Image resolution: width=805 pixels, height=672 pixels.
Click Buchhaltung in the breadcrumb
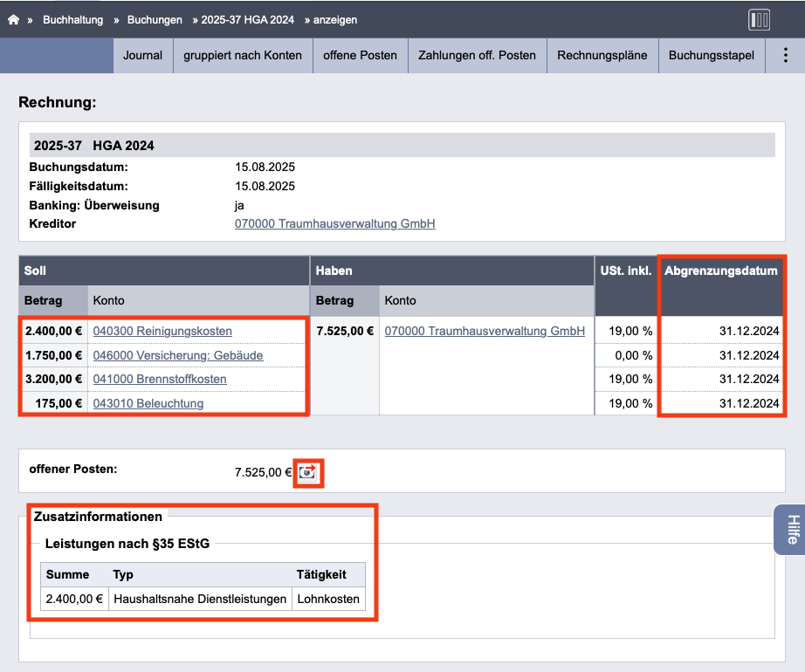click(x=72, y=20)
